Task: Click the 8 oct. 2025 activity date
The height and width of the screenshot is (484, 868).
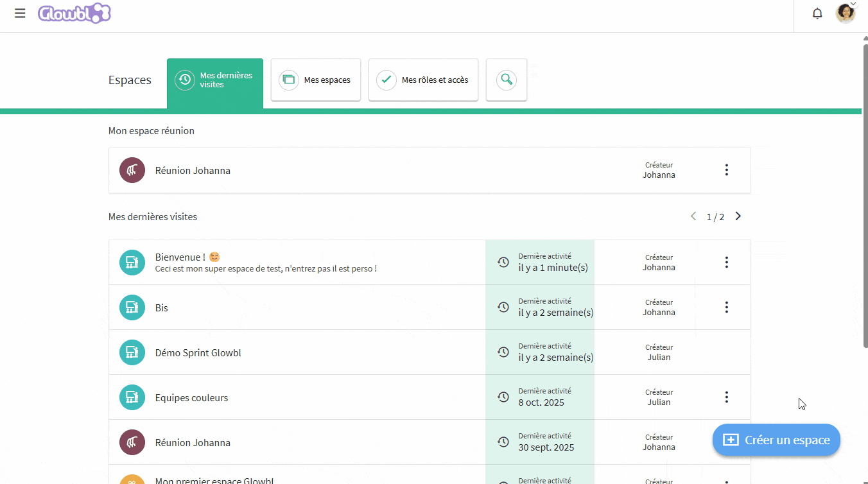Action: [x=541, y=402]
